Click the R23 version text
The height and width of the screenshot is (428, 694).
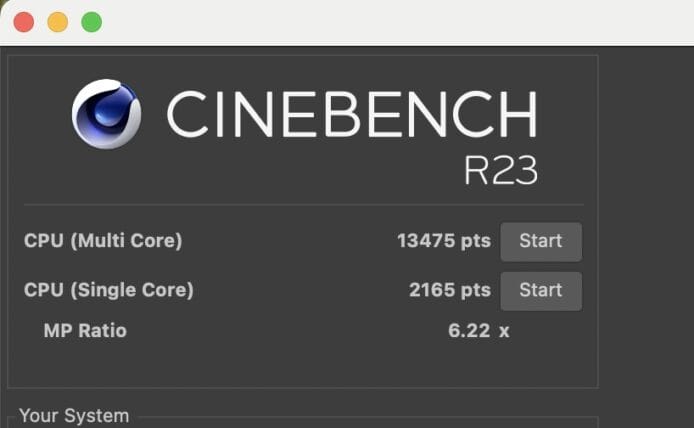point(500,170)
